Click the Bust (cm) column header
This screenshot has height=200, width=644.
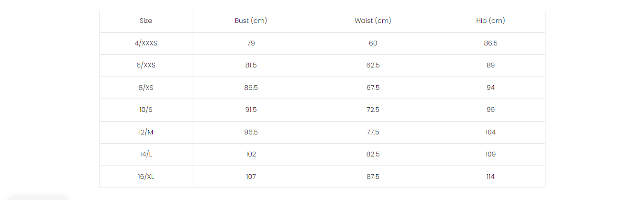(251, 21)
